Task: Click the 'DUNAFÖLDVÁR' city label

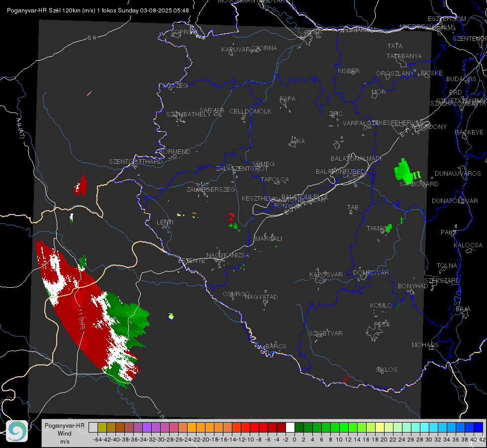Action: click(x=455, y=201)
